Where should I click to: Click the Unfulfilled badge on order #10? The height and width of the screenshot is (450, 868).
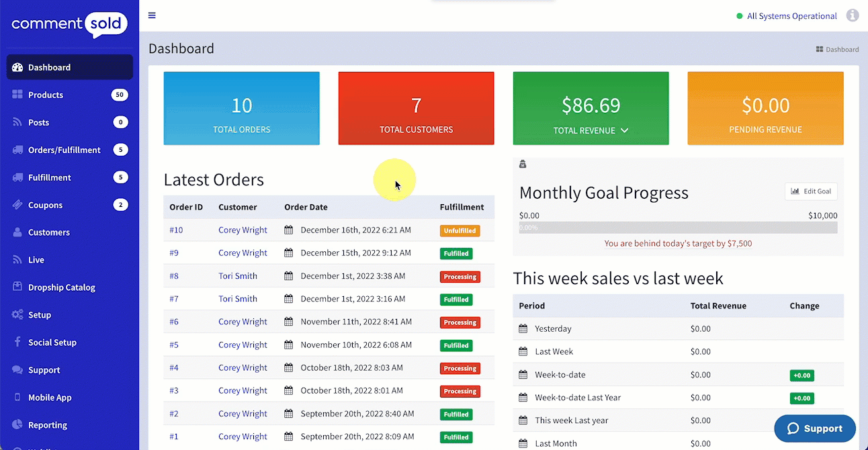point(460,230)
